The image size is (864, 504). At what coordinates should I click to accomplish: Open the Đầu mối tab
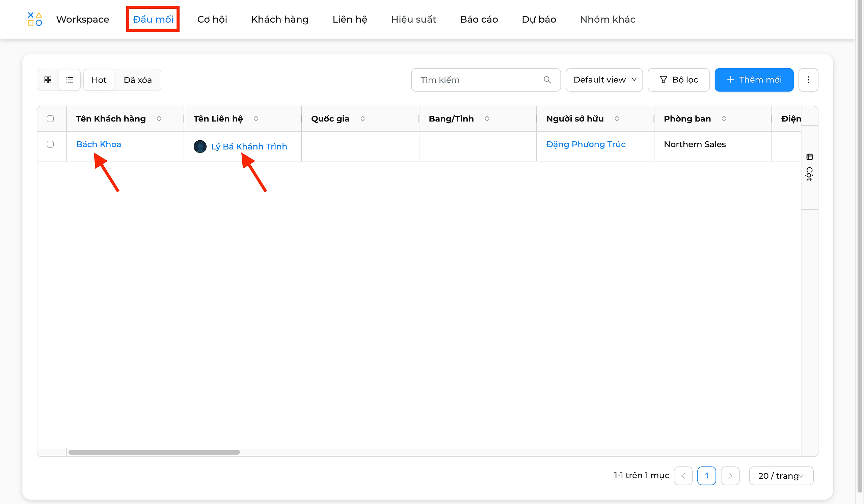pos(153,19)
